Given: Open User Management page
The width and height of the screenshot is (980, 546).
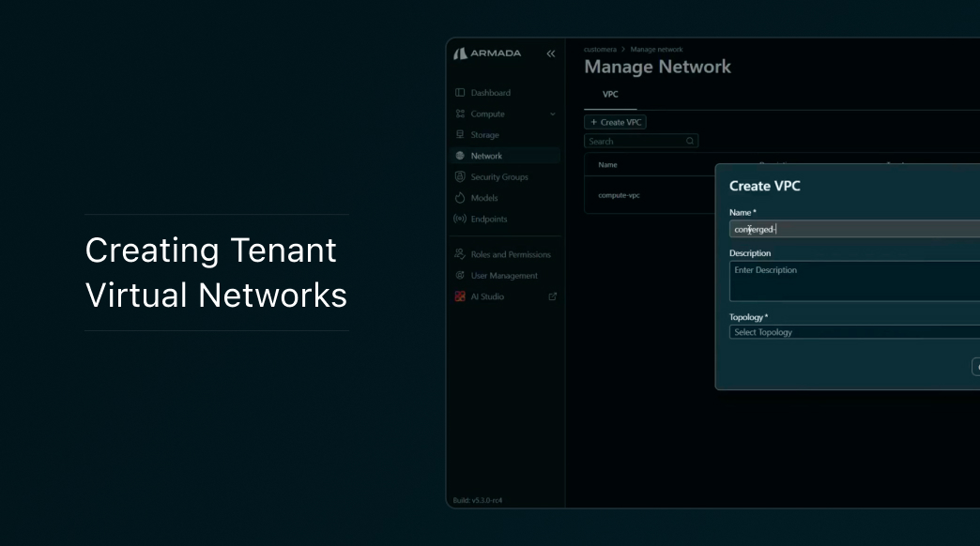Looking at the screenshot, I should [504, 275].
